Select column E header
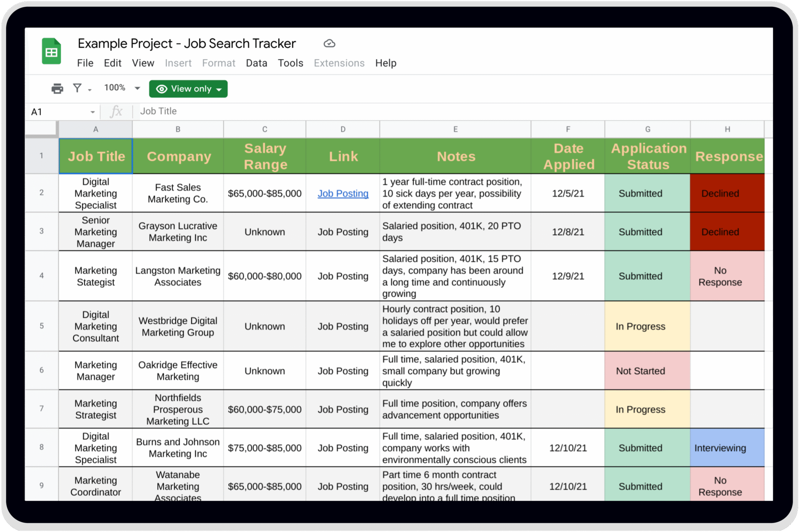The image size is (799, 532). pyautogui.click(x=455, y=129)
